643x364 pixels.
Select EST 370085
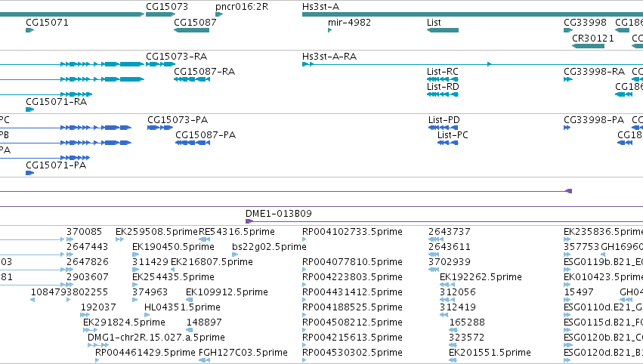[84, 232]
